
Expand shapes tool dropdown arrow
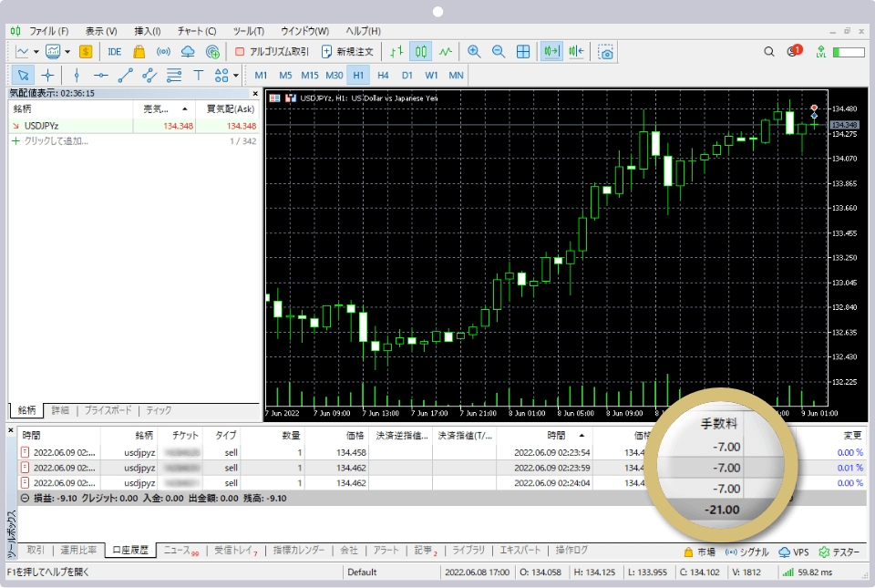(236, 76)
